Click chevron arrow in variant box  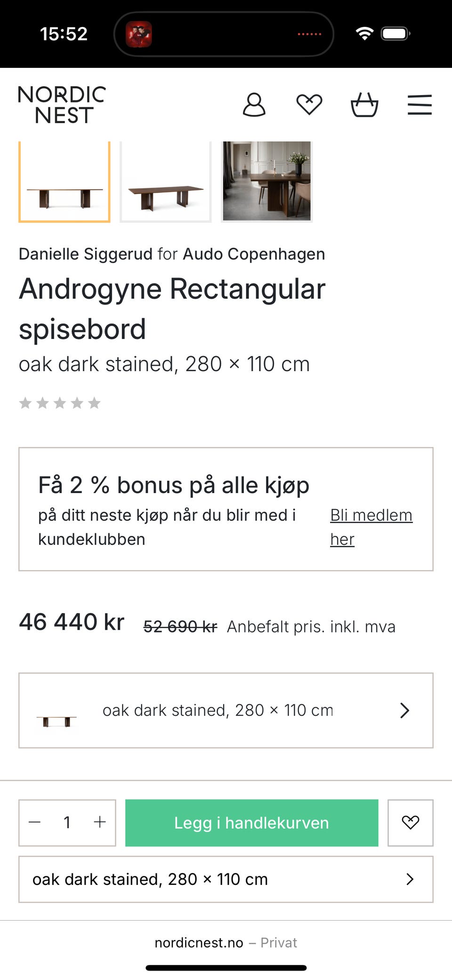[405, 710]
